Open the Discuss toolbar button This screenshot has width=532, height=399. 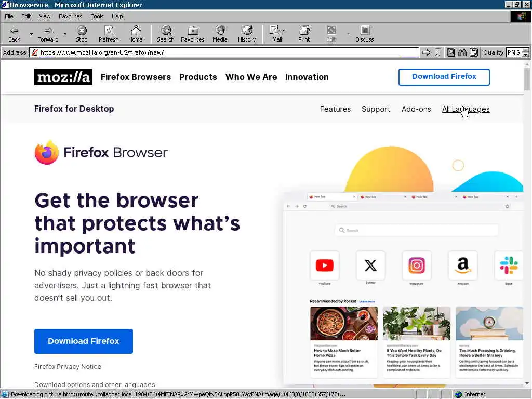point(364,34)
